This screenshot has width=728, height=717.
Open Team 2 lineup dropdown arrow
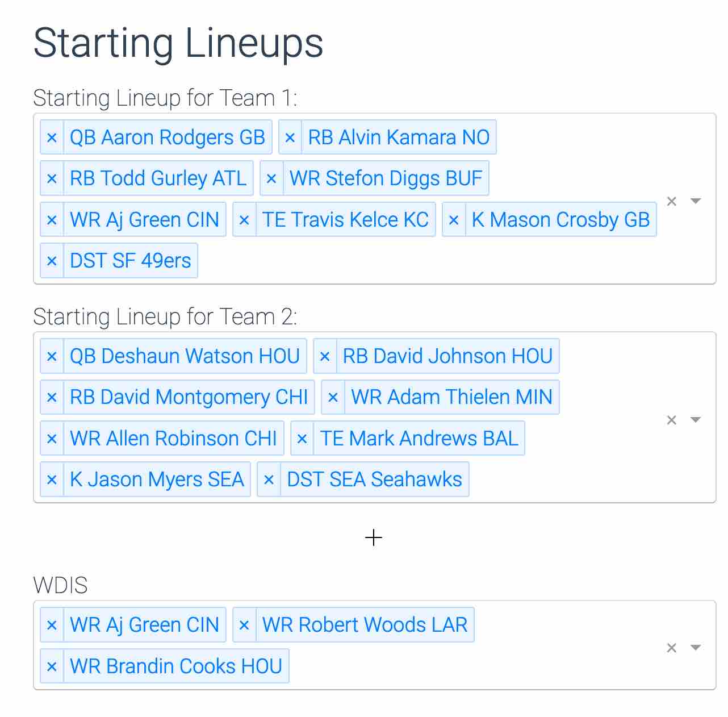click(x=696, y=420)
